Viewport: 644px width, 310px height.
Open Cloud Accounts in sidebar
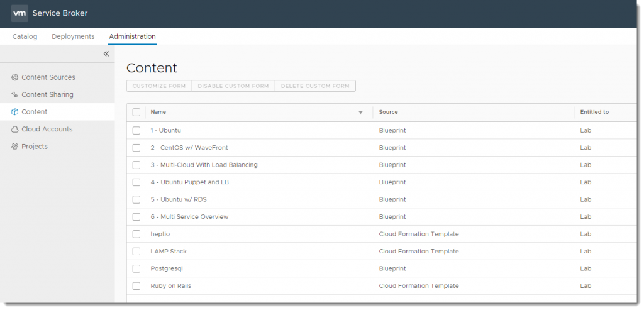[47, 129]
